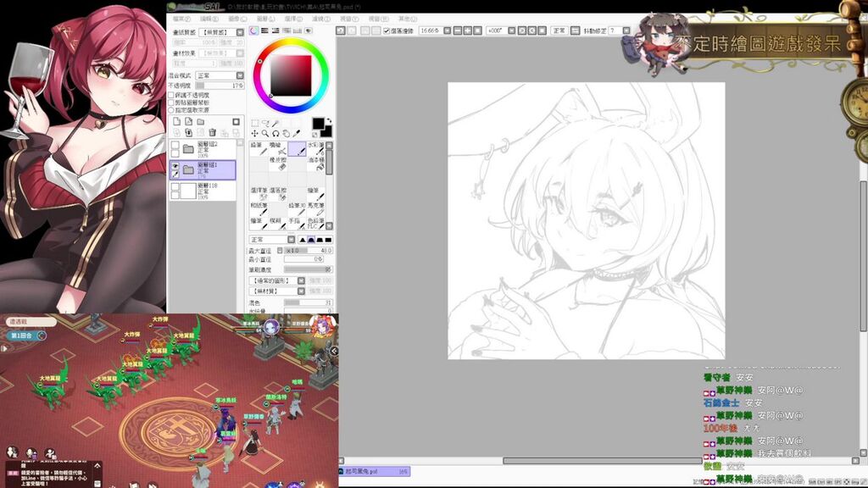Click the undo button in toolbar
This screenshot has width=868, height=488.
pyautogui.click(x=341, y=31)
